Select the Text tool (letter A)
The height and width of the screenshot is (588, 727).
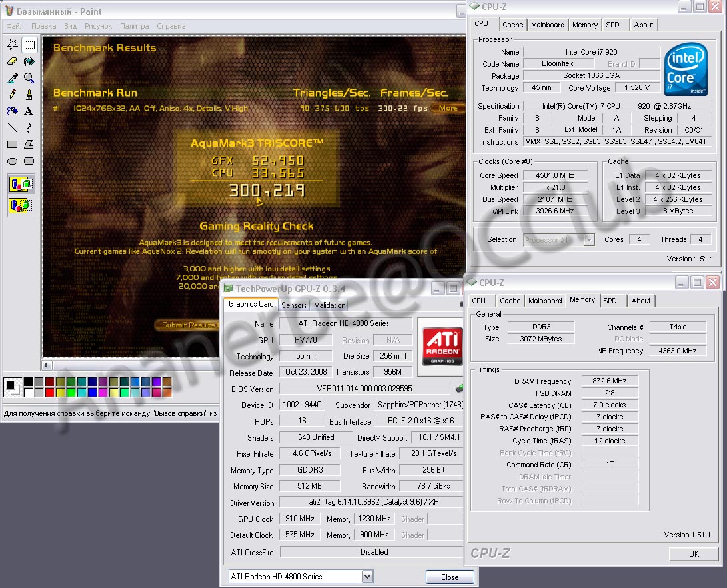(x=29, y=111)
